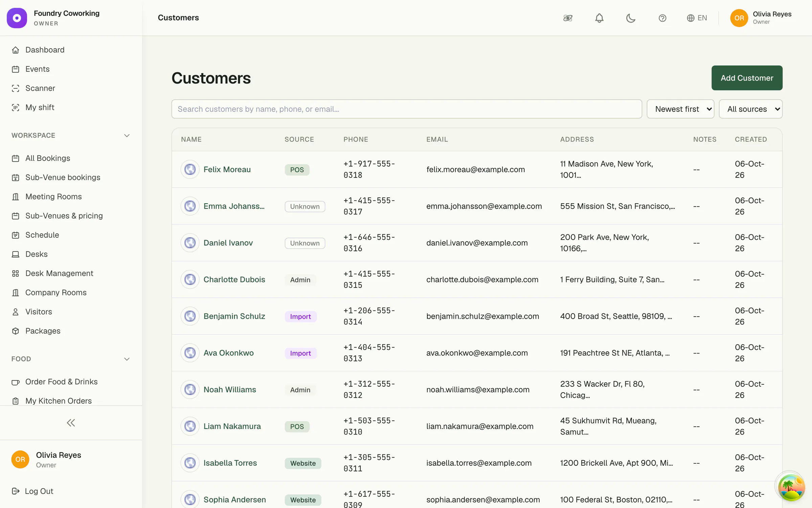Open Desks in sidebar

pos(36,254)
